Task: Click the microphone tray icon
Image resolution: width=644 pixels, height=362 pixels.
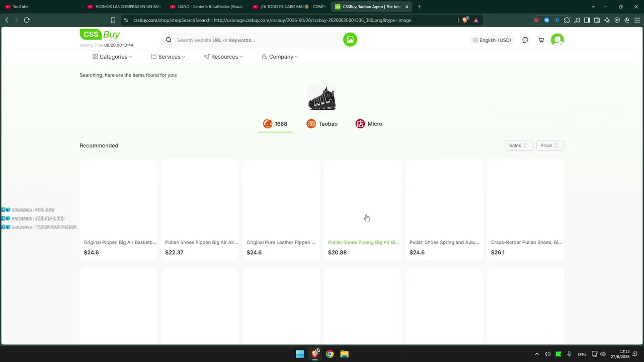Action: point(569,354)
